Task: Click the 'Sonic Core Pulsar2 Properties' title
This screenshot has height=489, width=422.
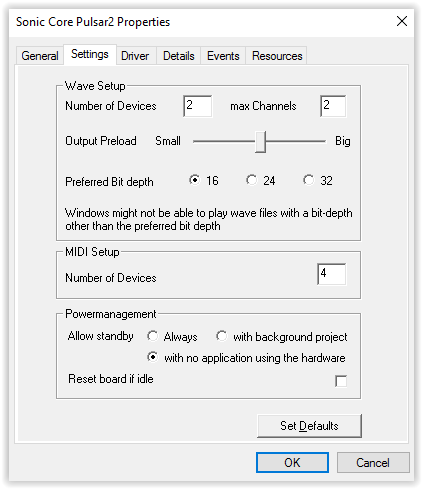Action: click(x=93, y=22)
